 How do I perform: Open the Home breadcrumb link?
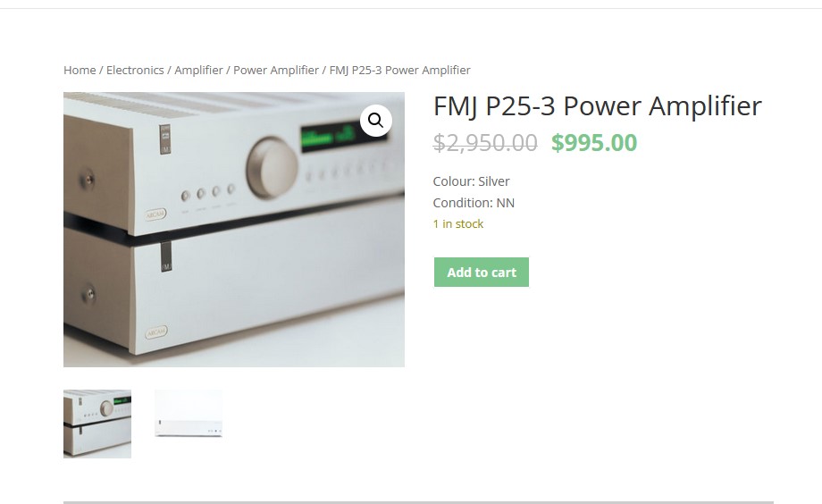click(80, 71)
